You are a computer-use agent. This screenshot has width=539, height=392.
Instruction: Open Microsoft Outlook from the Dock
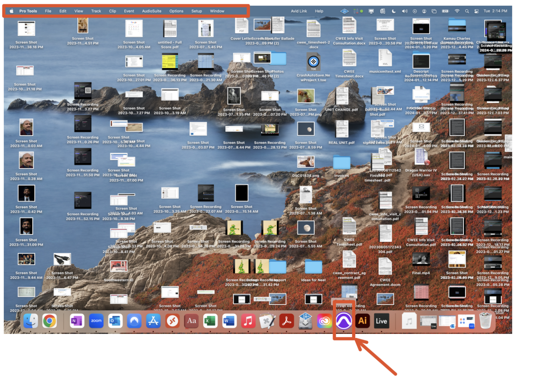115,321
